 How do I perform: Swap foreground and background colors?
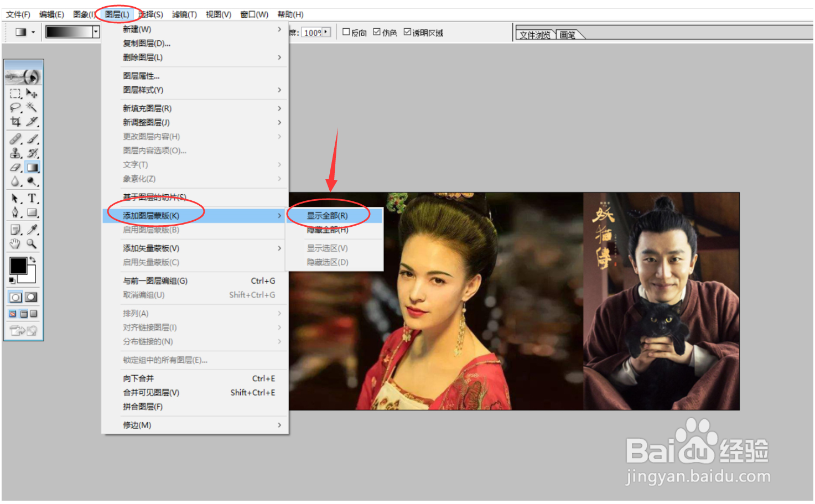pyautogui.click(x=33, y=259)
